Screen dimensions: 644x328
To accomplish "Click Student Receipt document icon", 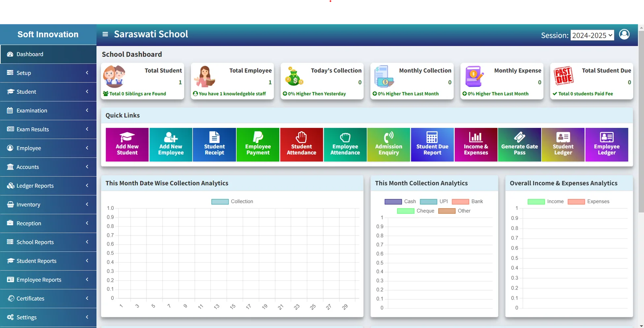I will click(215, 137).
